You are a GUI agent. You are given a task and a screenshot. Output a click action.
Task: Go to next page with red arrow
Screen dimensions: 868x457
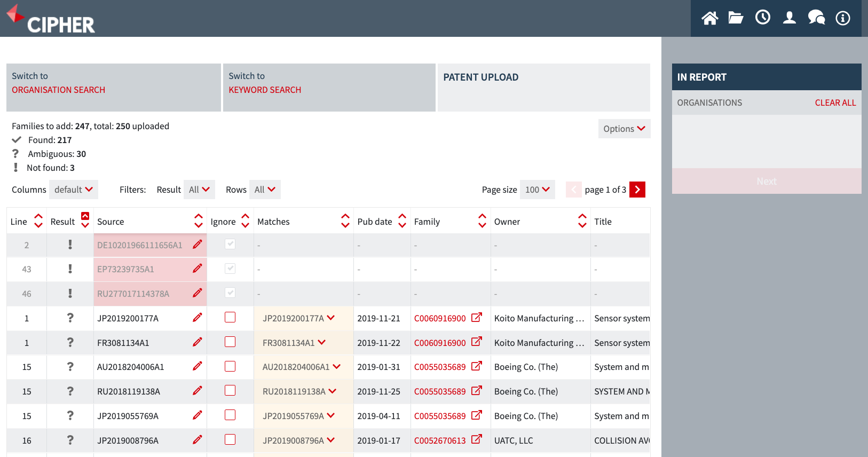(x=637, y=190)
